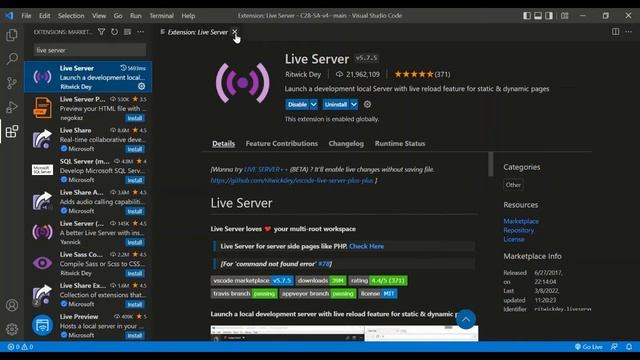Image resolution: width=640 pixels, height=360 pixels.
Task: Open issue #78 link
Action: pyautogui.click(x=323, y=264)
